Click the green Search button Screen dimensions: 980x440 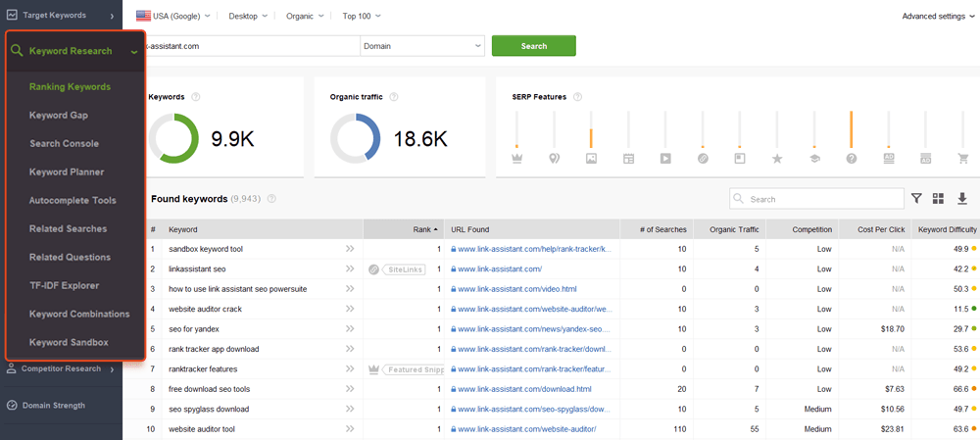(x=534, y=46)
